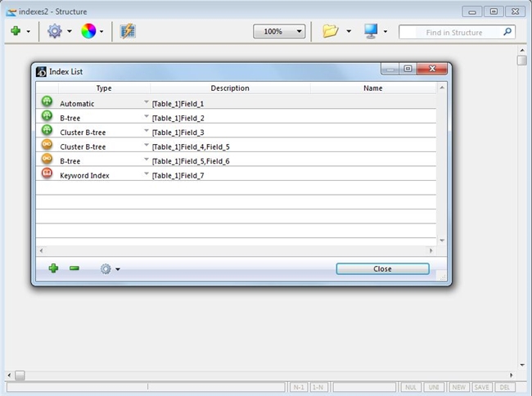
Task: Open dropdown arrow next to color wheel
Action: point(101,32)
